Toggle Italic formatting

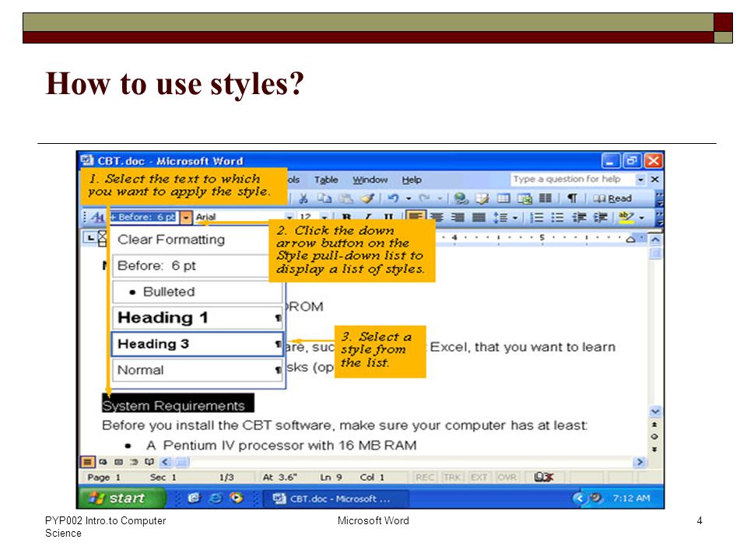[x=368, y=218]
